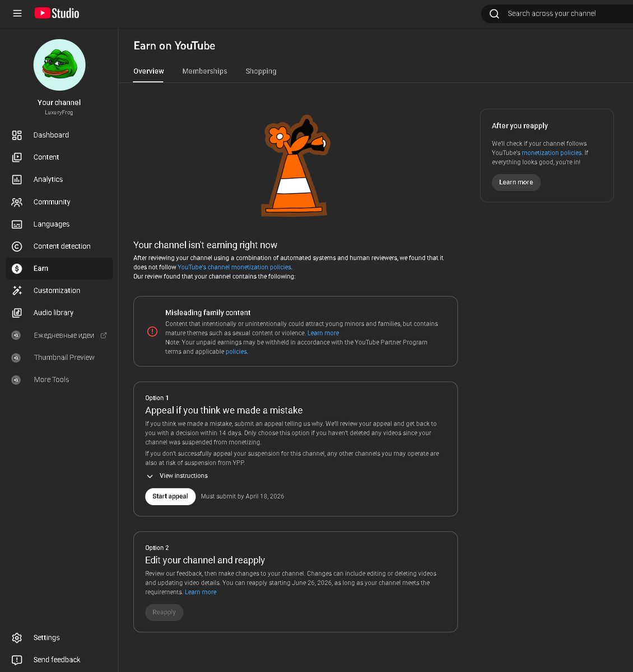Open More Tools label in sidebar
Image resolution: width=633 pixels, height=672 pixels.
52,380
